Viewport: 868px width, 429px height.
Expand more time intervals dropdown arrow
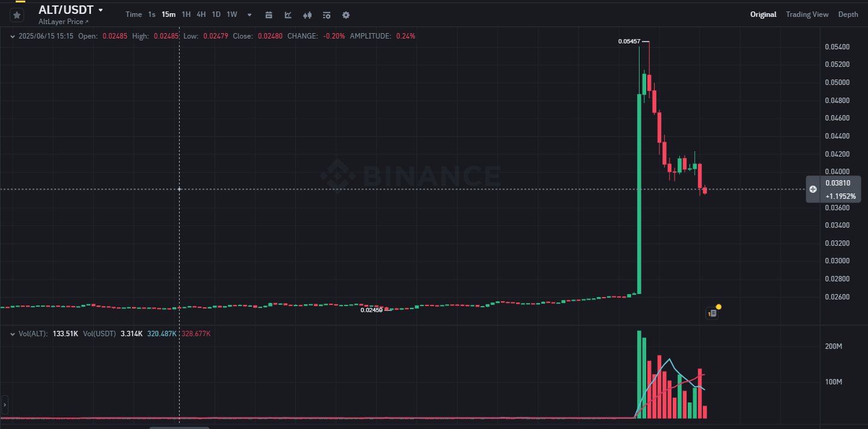[250, 15]
